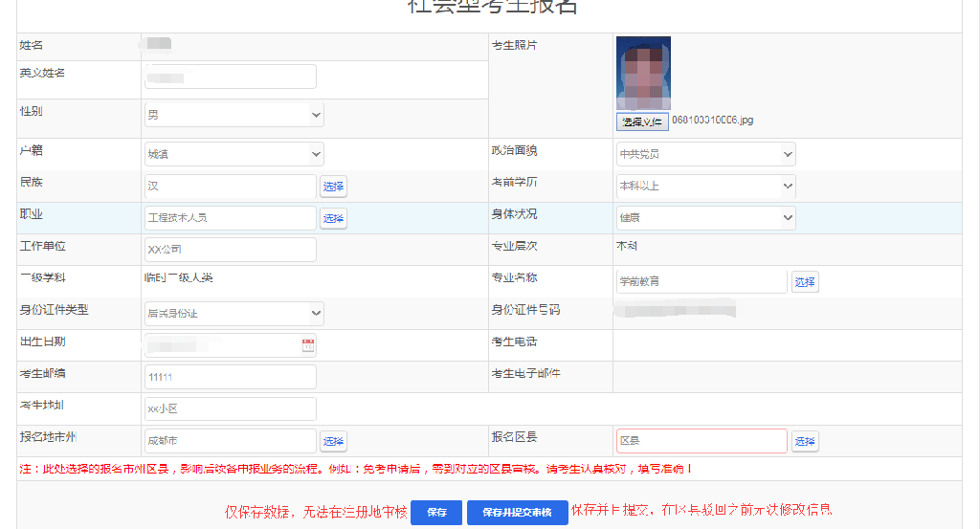Focus the 英文姓名 input field

coord(230,77)
